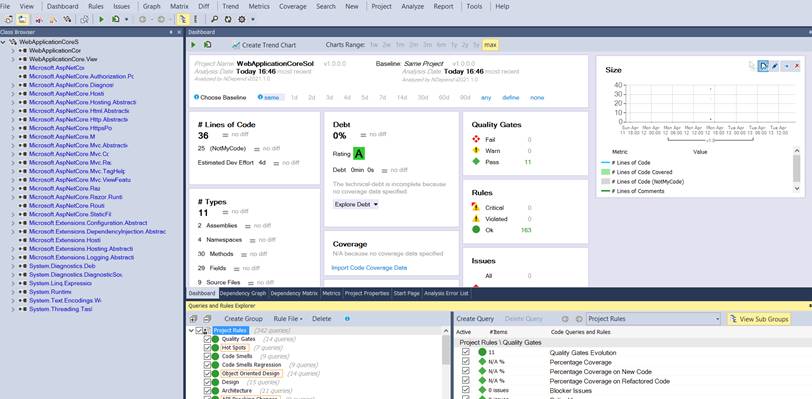Image resolution: width=812 pixels, height=399 pixels.
Task: Open the Analyze menu
Action: click(412, 6)
